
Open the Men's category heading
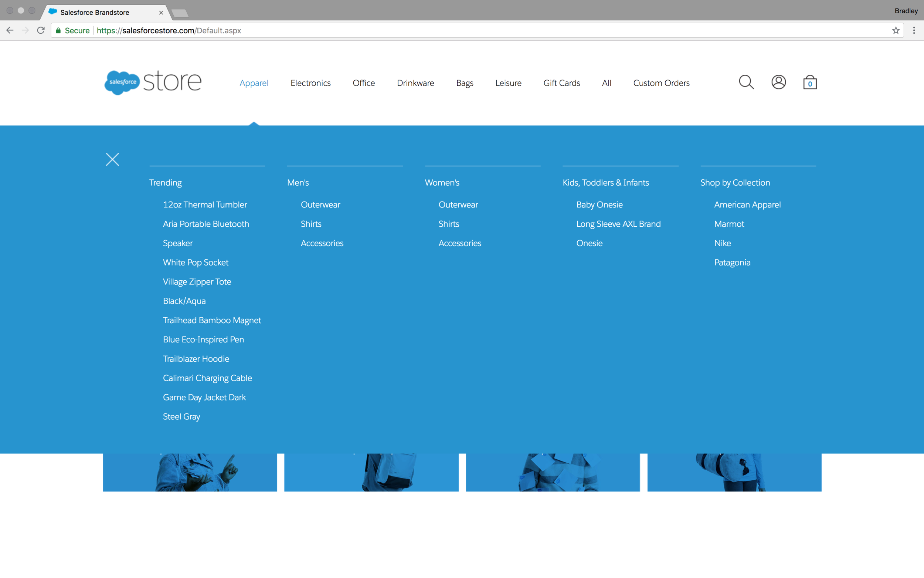click(x=298, y=183)
